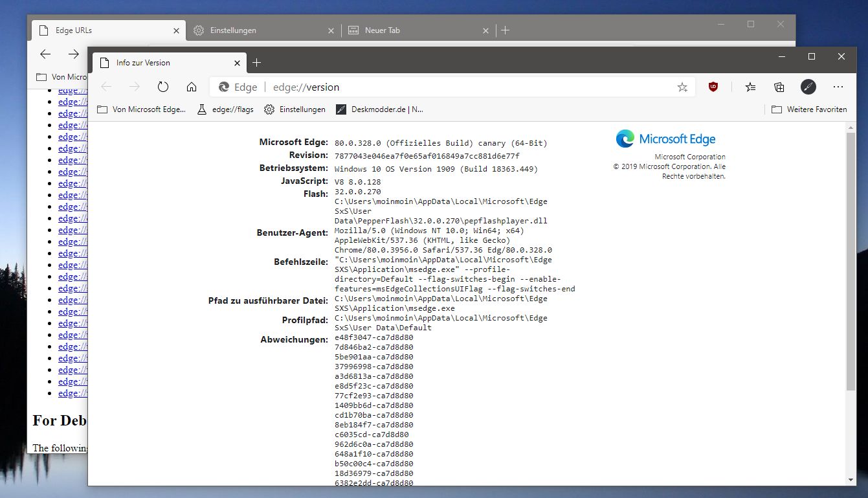Open a new tab in the front window
The image size is (868, 498).
point(256,63)
